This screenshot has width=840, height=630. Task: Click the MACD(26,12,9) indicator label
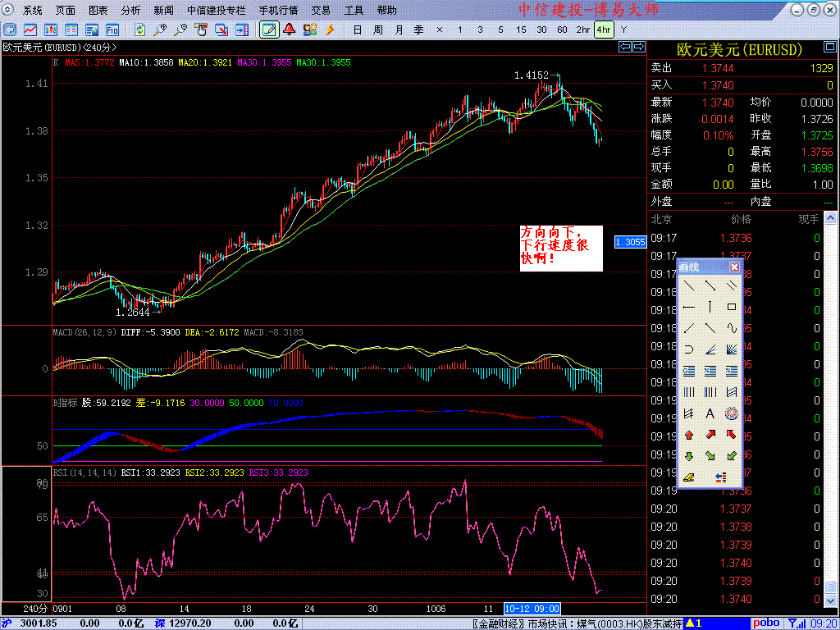[84, 333]
